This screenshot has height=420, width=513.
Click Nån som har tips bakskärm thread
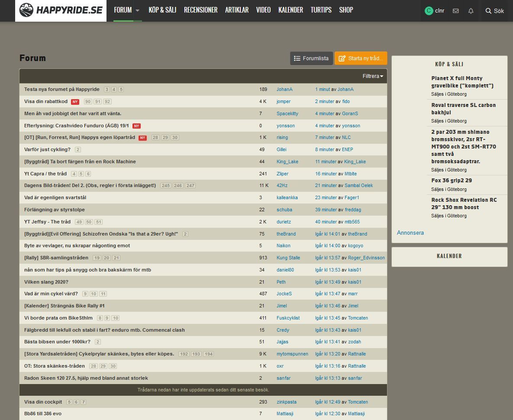(x=88, y=270)
